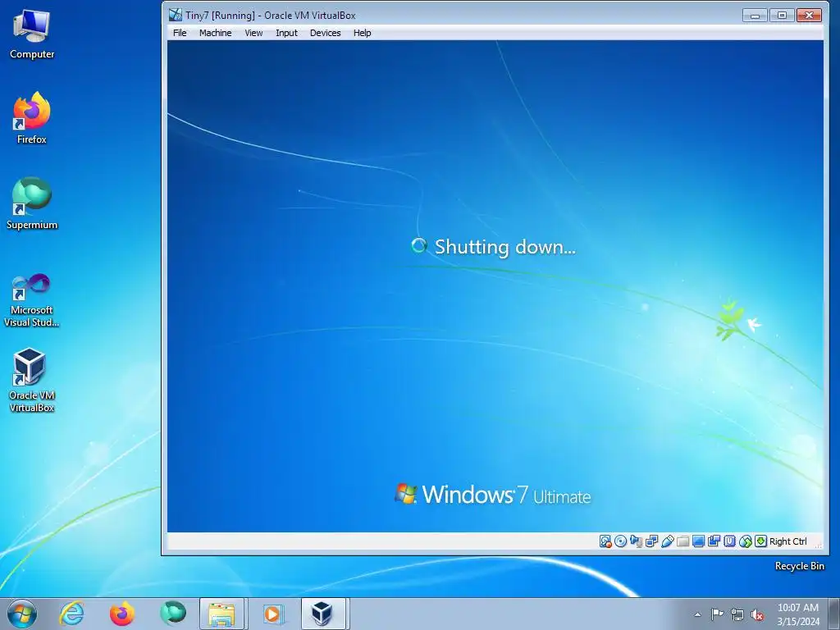
Task: Select the Computer desktop icon
Action: [x=32, y=34]
